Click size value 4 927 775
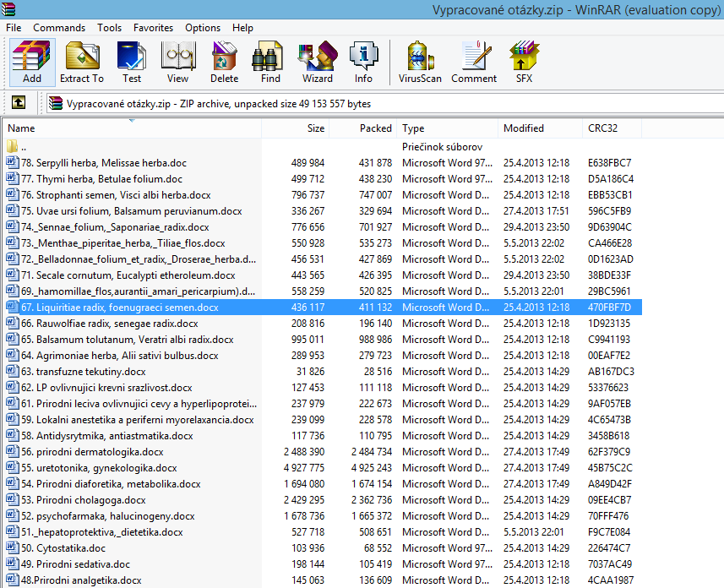The image size is (724, 588). (304, 468)
